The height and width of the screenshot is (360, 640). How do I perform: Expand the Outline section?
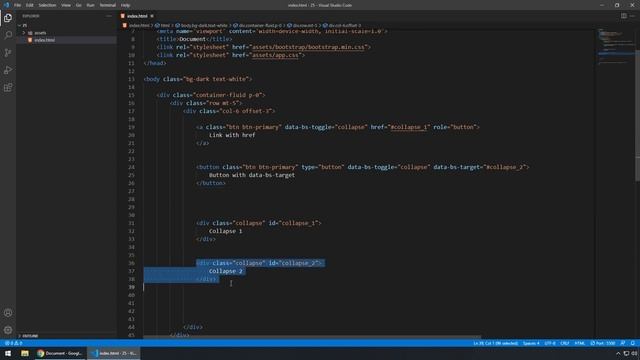30,336
